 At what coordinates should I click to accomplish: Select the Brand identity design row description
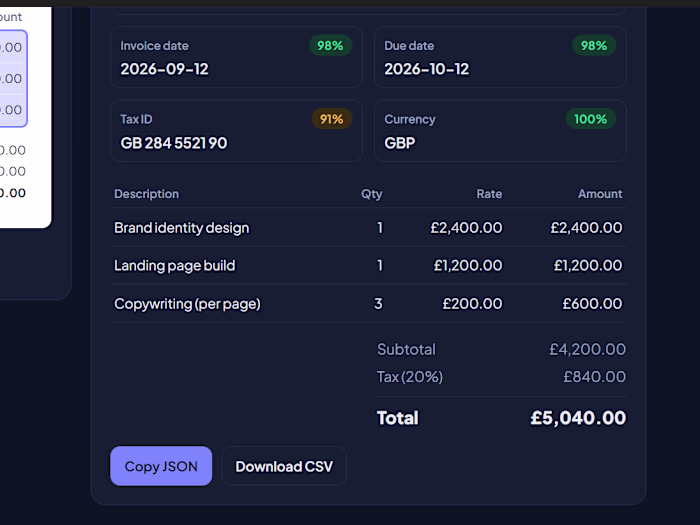182,228
